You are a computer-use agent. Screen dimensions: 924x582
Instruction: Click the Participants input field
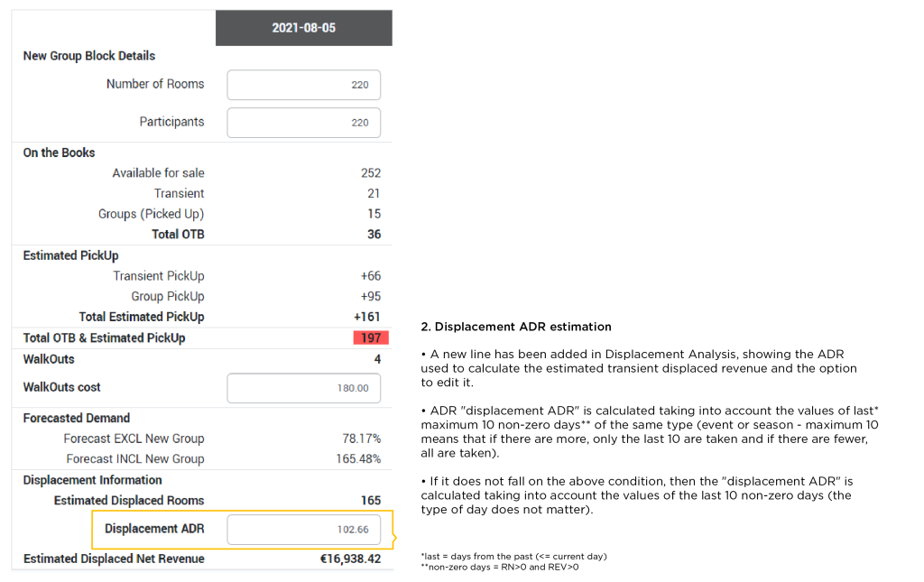click(x=303, y=123)
